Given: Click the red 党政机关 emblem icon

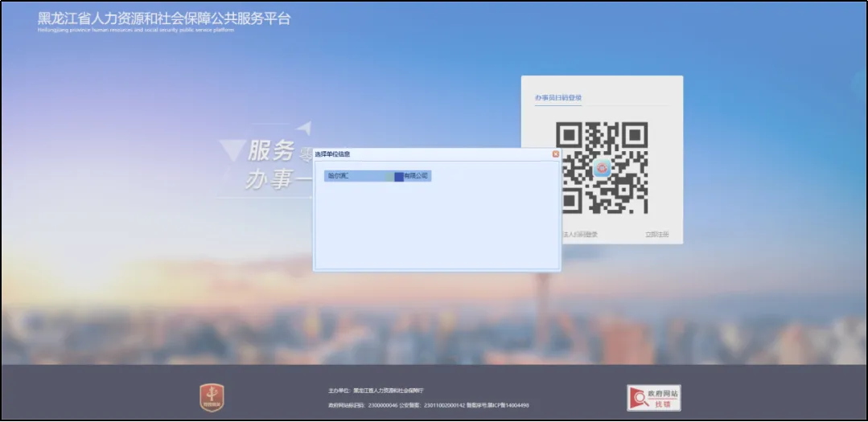Looking at the screenshot, I should [212, 398].
